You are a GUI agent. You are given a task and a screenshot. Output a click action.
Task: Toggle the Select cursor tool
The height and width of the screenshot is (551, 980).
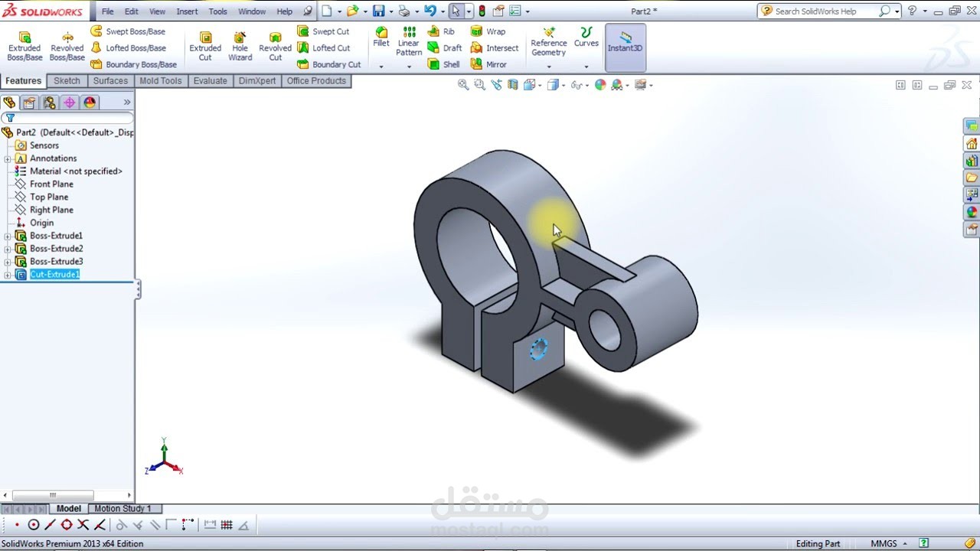tap(456, 11)
